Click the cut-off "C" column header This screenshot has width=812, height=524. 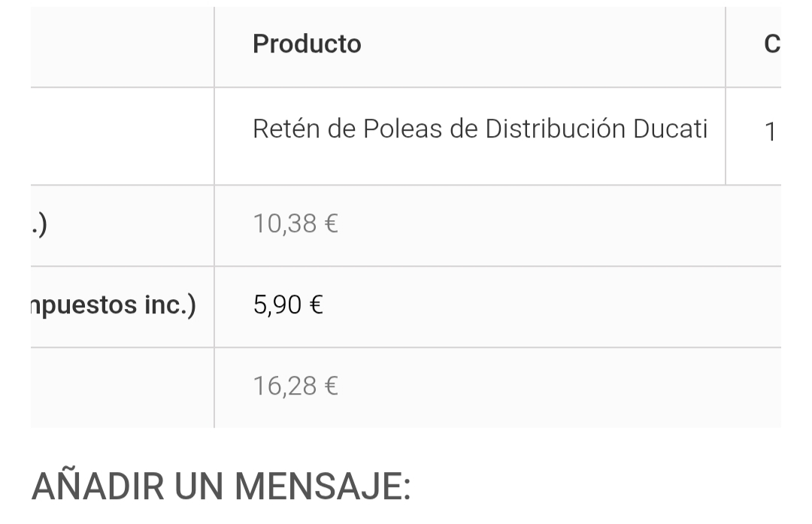771,44
